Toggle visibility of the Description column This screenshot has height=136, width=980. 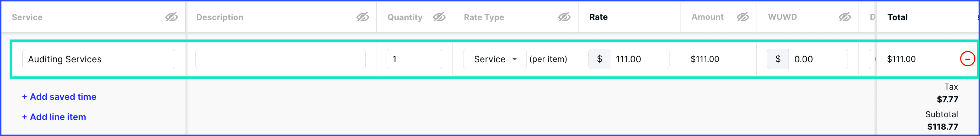coord(362,17)
